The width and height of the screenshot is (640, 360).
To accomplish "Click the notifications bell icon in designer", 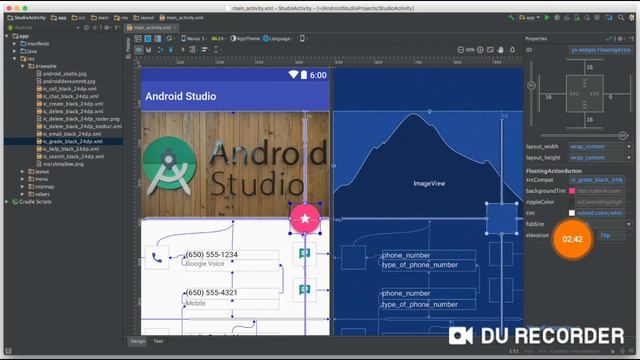I will tap(512, 50).
